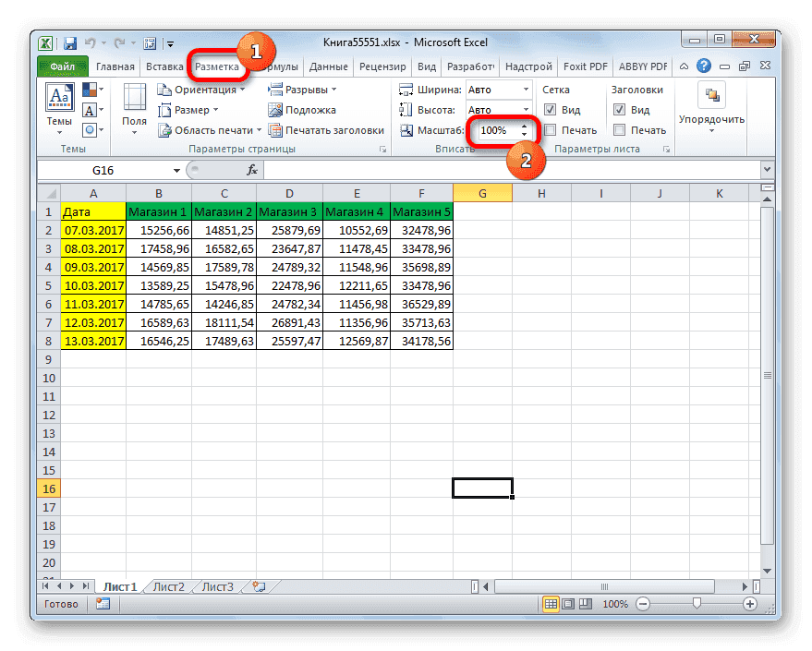Open the Ориентация dropdown
The width and height of the screenshot is (812, 651).
tap(204, 90)
